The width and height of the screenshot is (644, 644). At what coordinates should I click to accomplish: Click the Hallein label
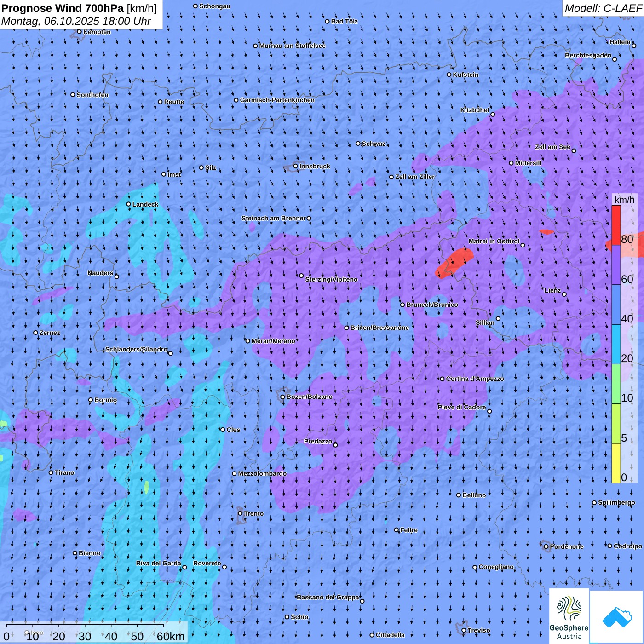pyautogui.click(x=620, y=42)
